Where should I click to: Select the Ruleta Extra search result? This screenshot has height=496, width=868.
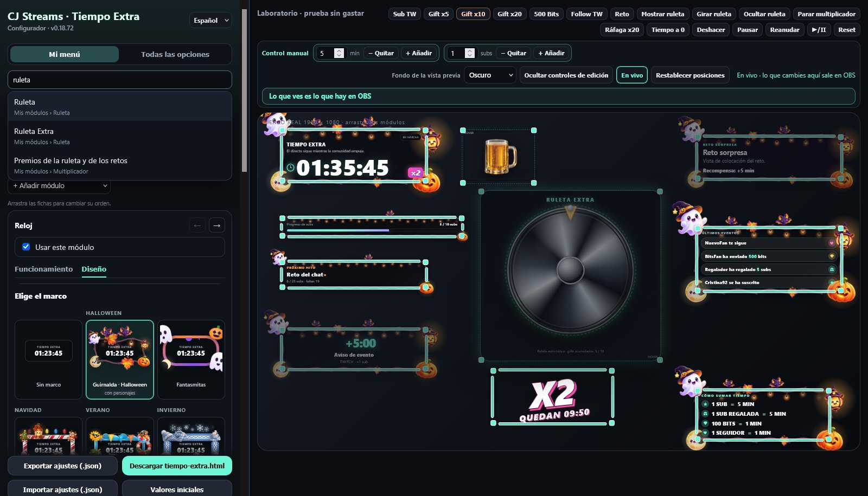(x=120, y=136)
